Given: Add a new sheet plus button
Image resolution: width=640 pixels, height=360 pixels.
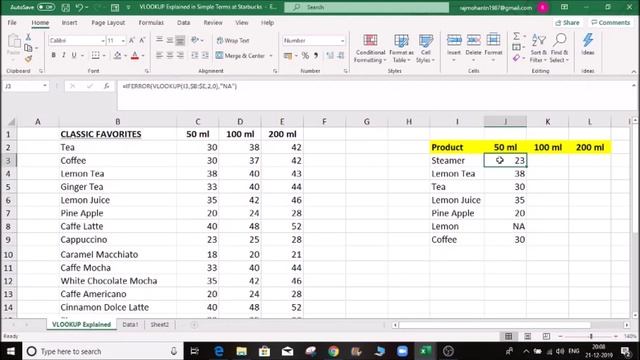Looking at the screenshot, I should pyautogui.click(x=194, y=325).
